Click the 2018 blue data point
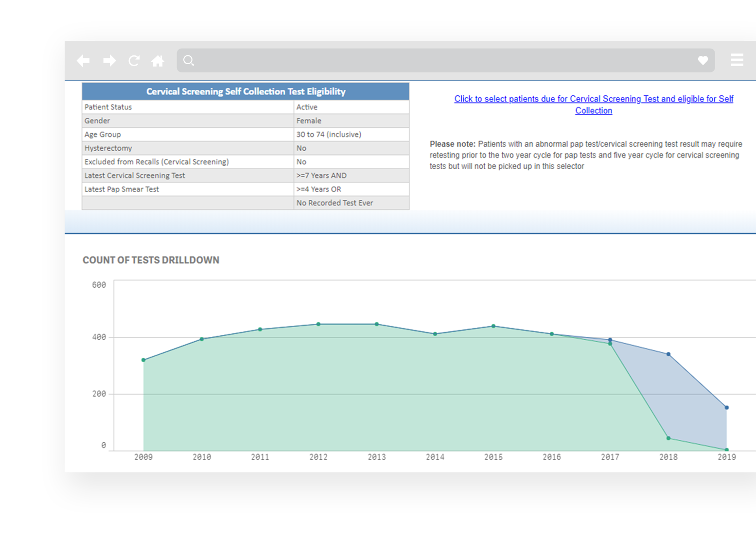This screenshot has width=756, height=538. pos(668,354)
